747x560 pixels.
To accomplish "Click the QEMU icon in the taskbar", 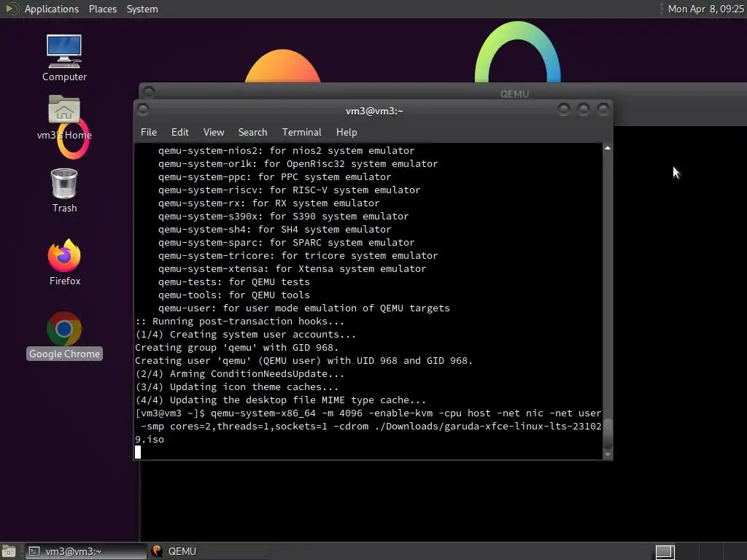I will [156, 551].
